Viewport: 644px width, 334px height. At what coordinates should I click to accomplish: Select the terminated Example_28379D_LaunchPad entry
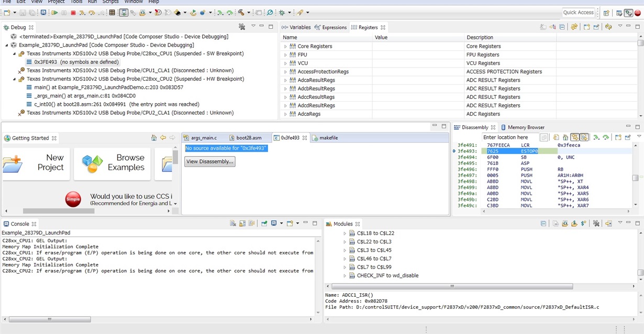(119, 37)
